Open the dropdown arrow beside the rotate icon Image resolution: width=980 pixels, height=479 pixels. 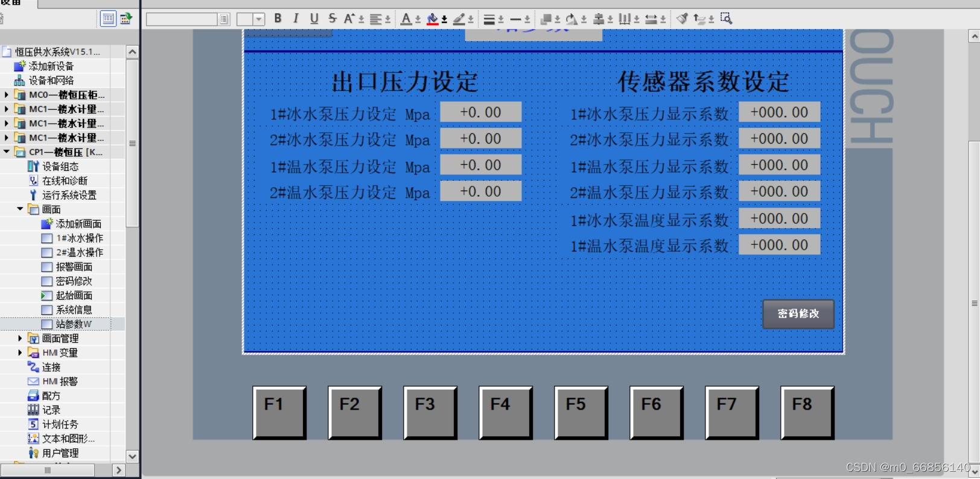coord(584,20)
